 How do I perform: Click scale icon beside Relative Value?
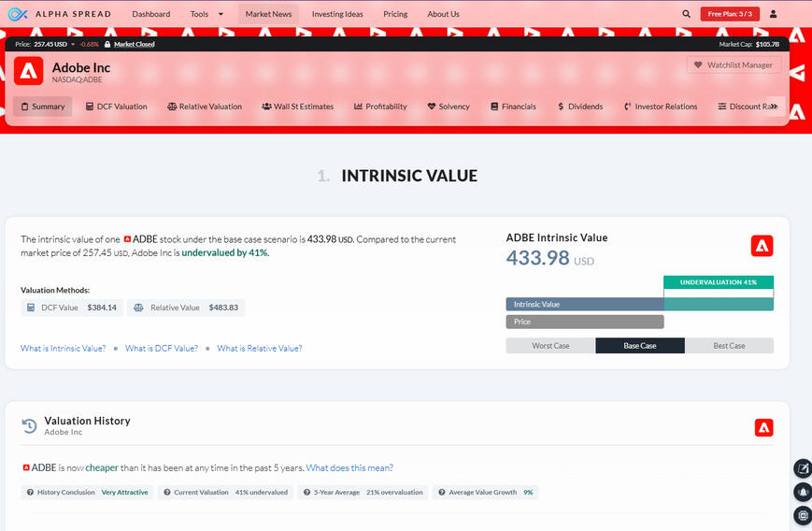pyautogui.click(x=138, y=308)
